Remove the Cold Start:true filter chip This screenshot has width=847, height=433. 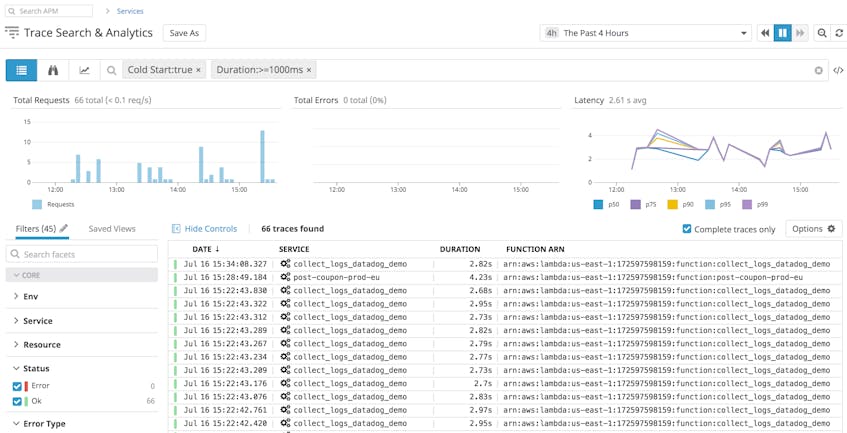point(198,70)
